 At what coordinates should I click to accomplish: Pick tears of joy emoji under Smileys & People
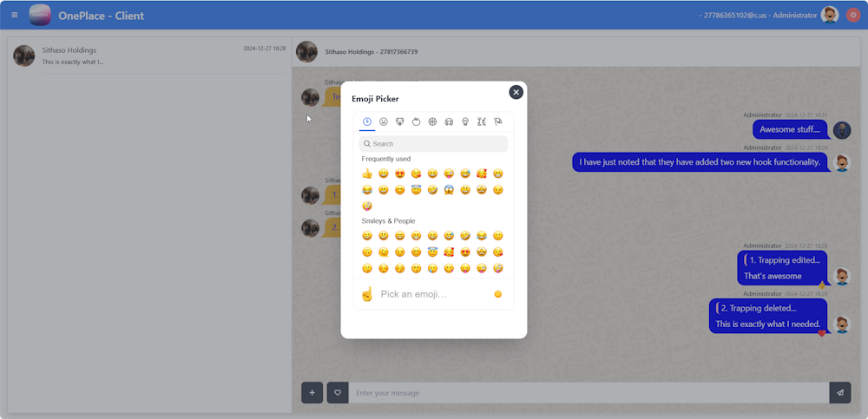(482, 236)
